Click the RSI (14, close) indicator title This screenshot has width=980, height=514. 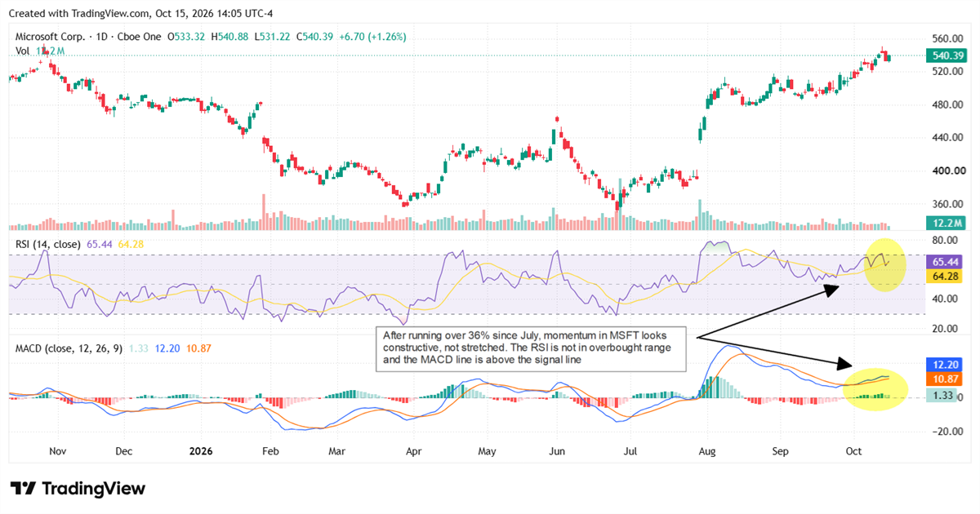pos(48,244)
